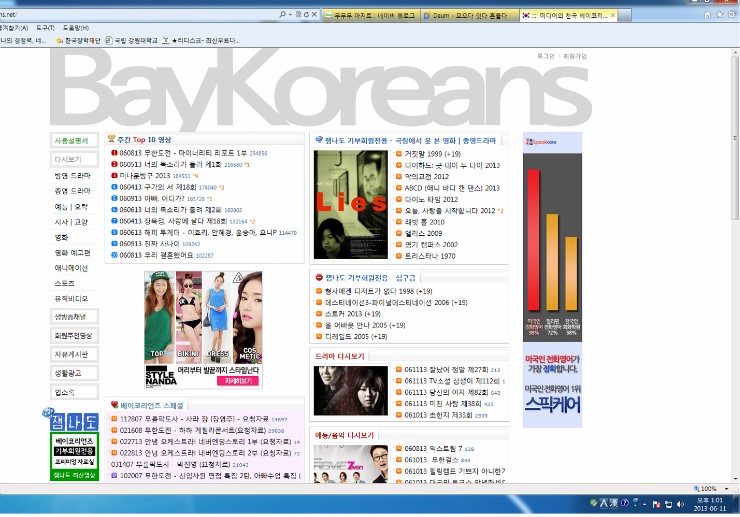Open address bar autocomplete dropdown arrow
The width and height of the screenshot is (740, 517).
point(290,15)
